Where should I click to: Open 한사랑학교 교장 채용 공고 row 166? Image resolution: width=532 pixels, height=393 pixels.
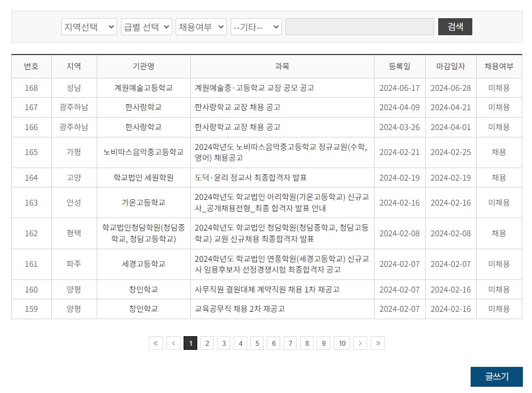pos(238,127)
